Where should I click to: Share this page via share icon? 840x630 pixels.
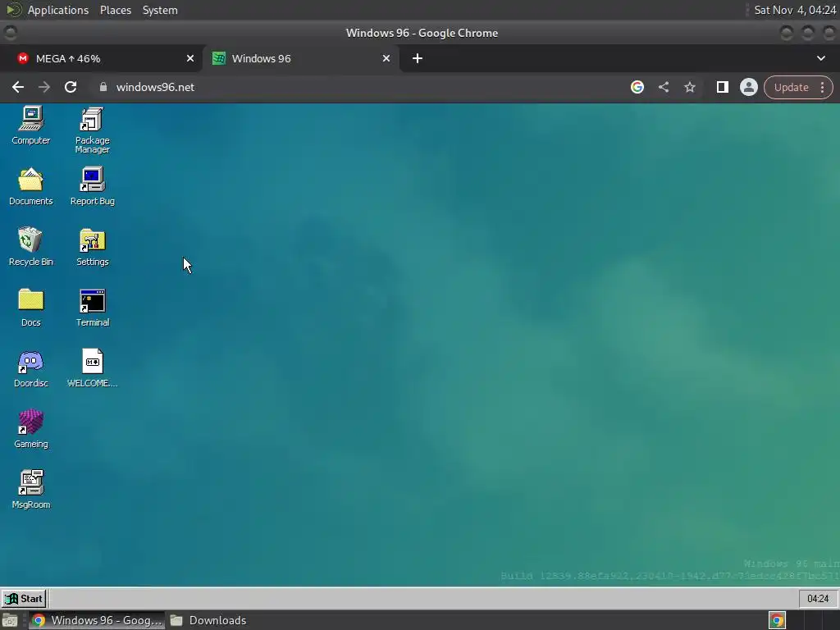click(x=663, y=87)
